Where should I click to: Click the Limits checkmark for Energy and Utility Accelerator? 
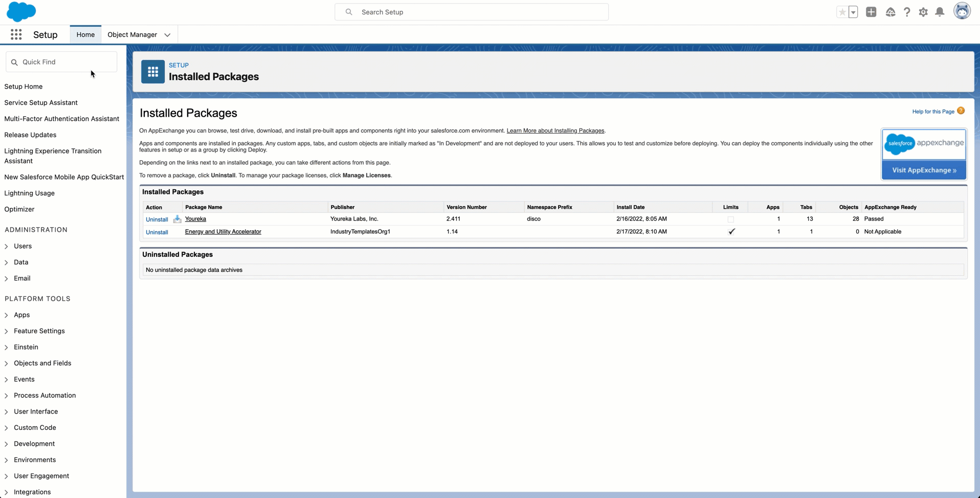731,231
